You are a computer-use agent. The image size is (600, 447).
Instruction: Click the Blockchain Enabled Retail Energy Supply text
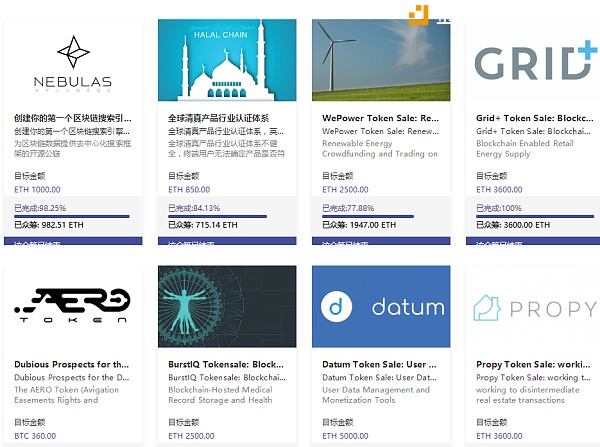tap(525, 148)
